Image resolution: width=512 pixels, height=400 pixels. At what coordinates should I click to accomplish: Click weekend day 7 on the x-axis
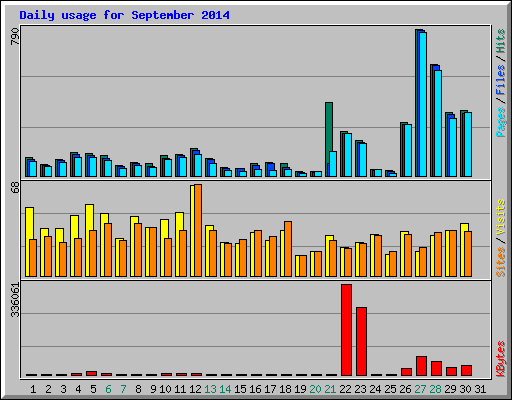[123, 389]
